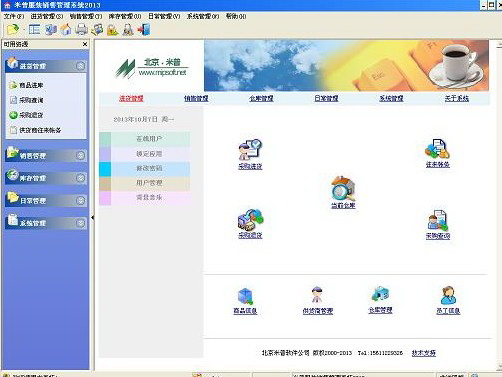Switch to the red 进货管理 page tab
Image resolution: width=502 pixels, height=377 pixels.
[x=131, y=98]
